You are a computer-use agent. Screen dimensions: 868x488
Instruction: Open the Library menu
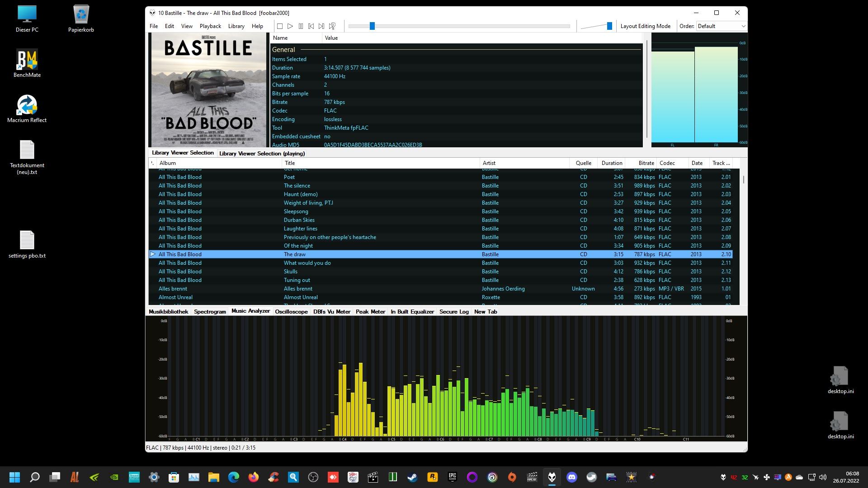coord(236,26)
